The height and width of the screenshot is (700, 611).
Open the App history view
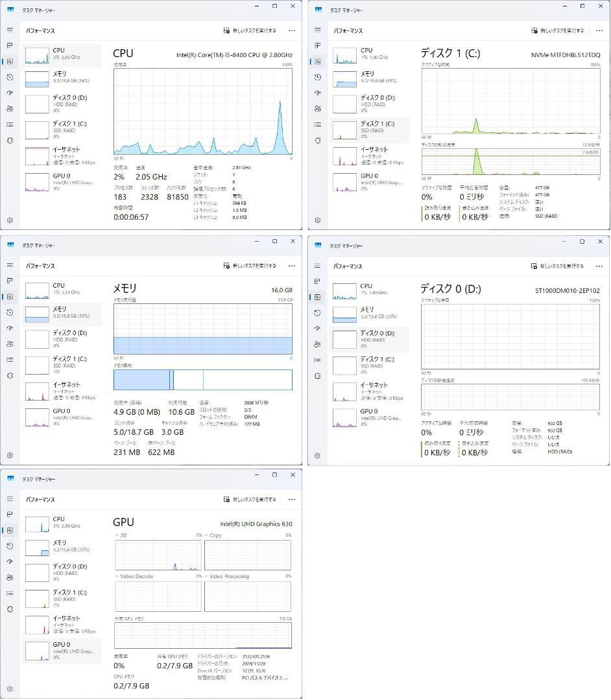pos(10,77)
